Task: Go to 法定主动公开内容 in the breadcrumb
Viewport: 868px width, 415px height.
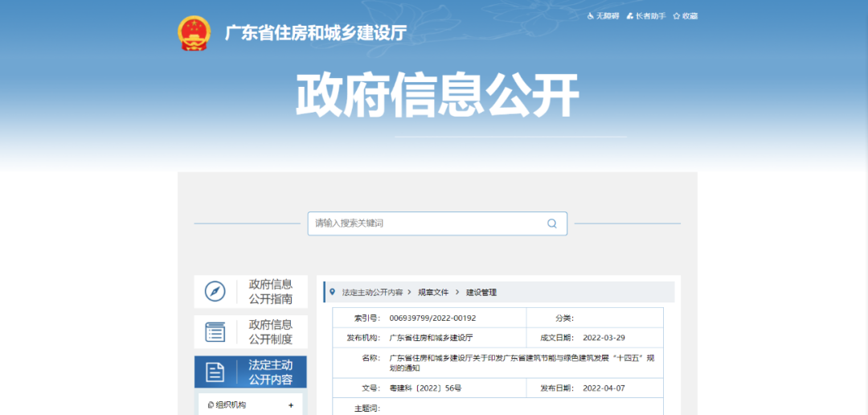Action: pyautogui.click(x=372, y=293)
